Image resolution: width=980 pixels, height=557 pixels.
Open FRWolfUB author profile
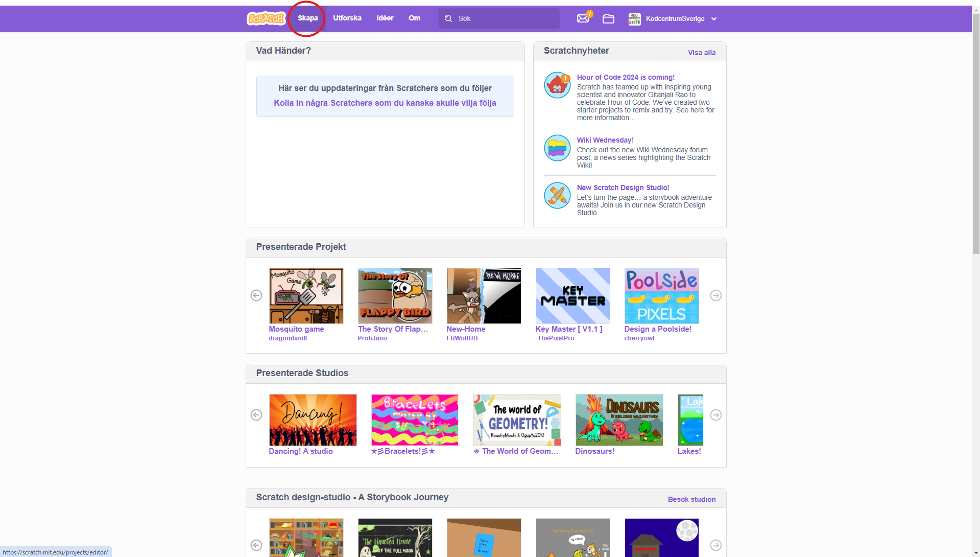(x=462, y=338)
